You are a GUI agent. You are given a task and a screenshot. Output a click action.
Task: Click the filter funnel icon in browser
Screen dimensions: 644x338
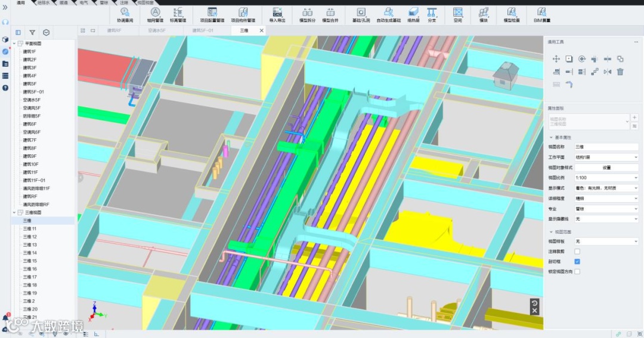tap(32, 33)
